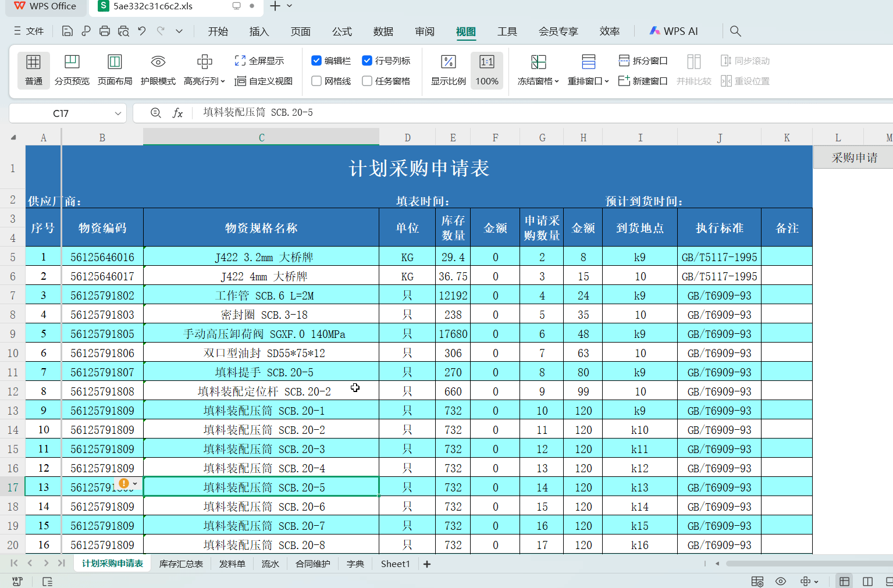Enable the 任务窗格 checkbox
Image resolution: width=893 pixels, height=588 pixels.
click(x=367, y=81)
